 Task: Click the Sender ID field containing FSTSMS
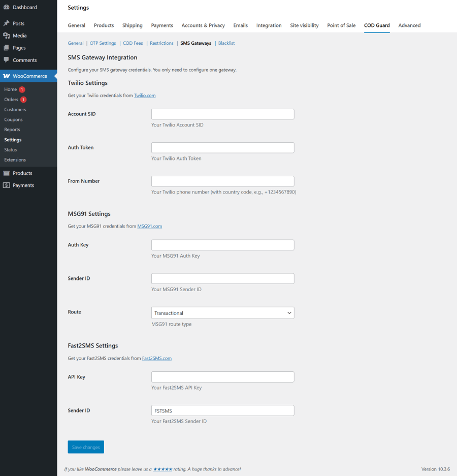pyautogui.click(x=222, y=410)
